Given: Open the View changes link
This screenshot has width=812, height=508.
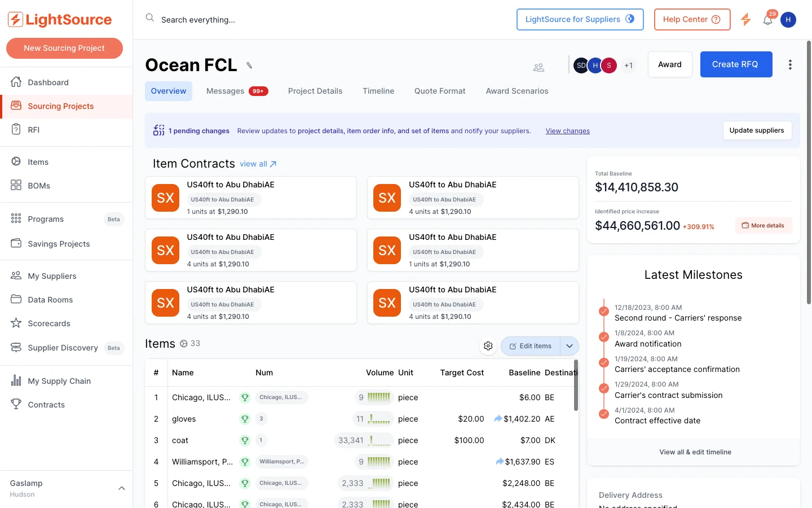Looking at the screenshot, I should point(567,131).
